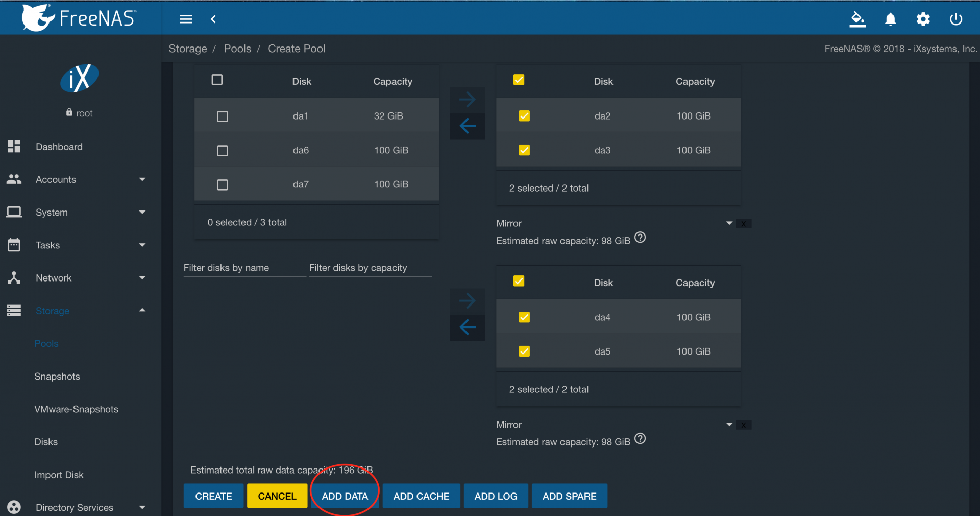Click the Storage breadcrumb link

point(188,49)
